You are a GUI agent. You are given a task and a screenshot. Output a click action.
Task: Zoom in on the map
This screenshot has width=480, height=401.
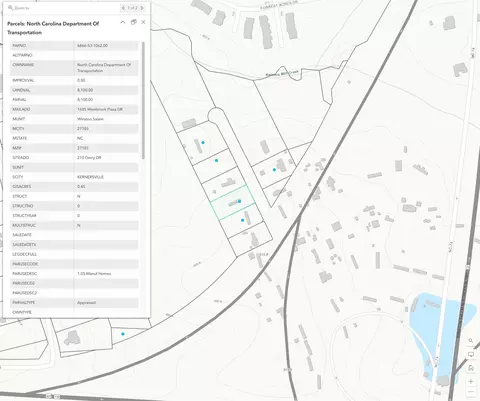click(471, 382)
